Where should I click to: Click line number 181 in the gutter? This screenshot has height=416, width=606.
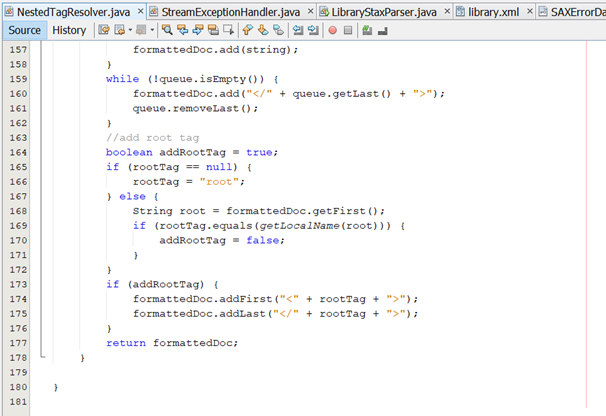pos(18,402)
